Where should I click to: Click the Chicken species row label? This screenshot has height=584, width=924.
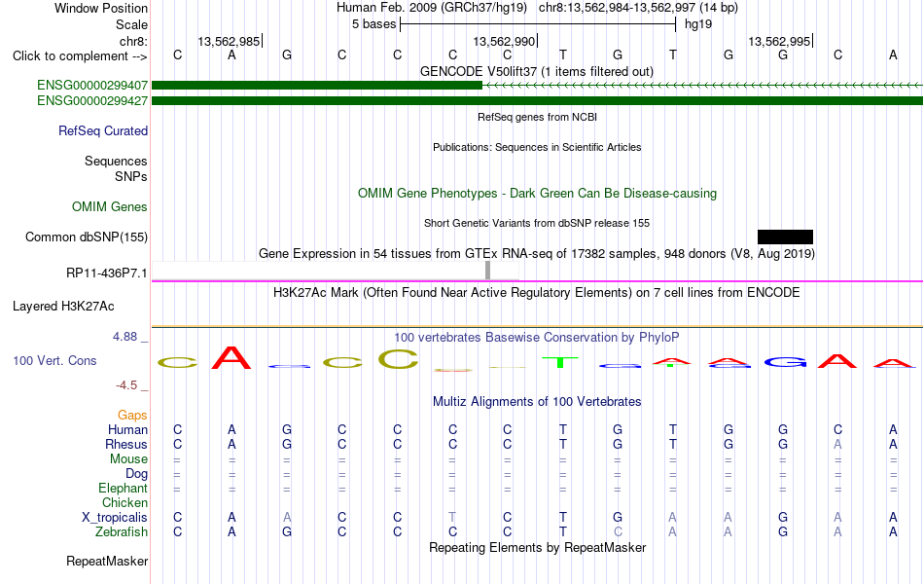124,502
